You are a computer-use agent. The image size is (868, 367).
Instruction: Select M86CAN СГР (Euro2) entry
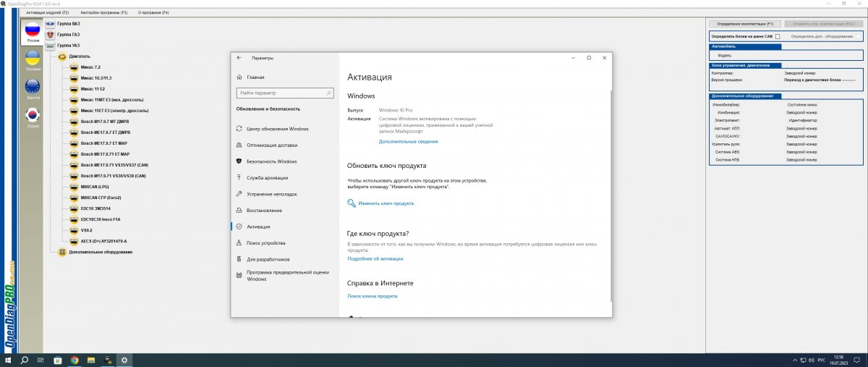[x=101, y=198]
